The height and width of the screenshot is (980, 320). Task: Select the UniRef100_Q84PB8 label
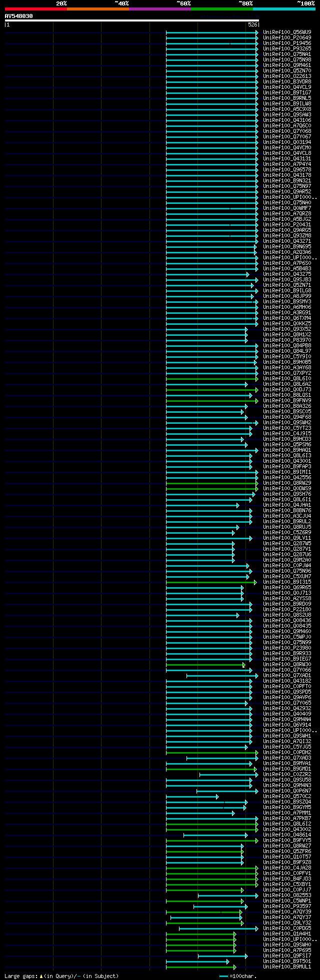click(287, 345)
